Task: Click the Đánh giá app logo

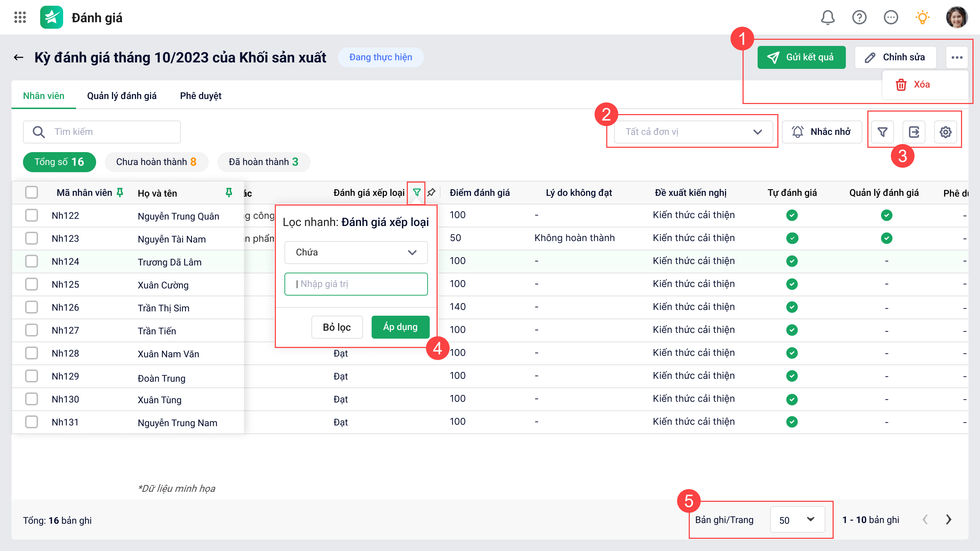Action: pyautogui.click(x=51, y=18)
